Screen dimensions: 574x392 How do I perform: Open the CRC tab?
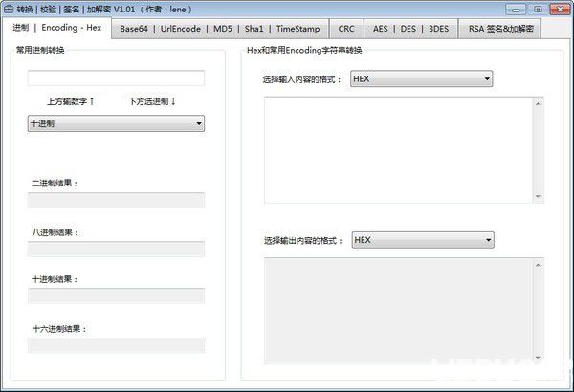pyautogui.click(x=346, y=29)
